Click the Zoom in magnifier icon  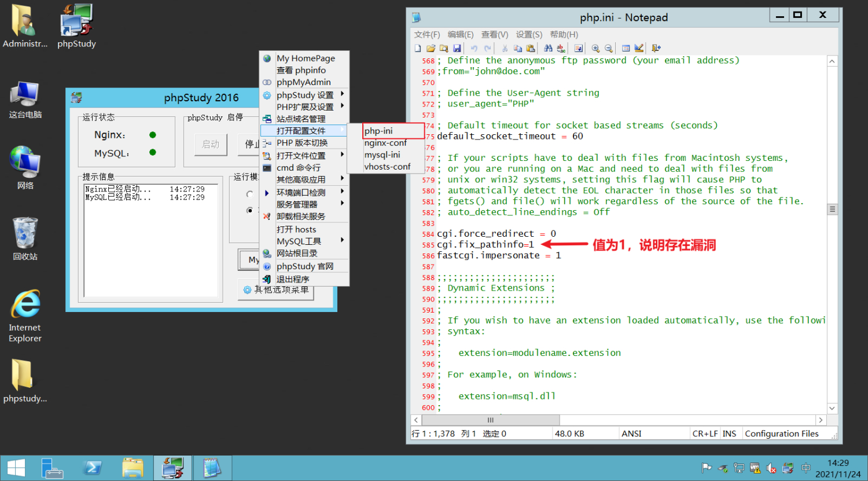pos(595,48)
